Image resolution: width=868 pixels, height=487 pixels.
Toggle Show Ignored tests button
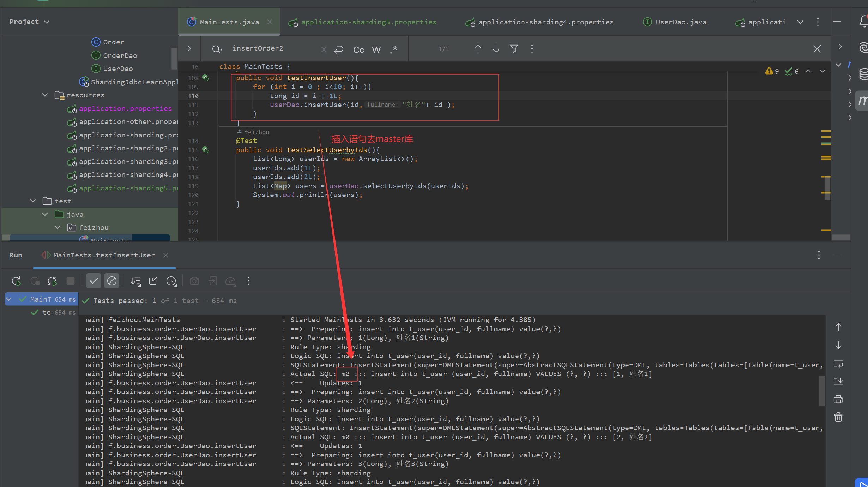pos(111,281)
